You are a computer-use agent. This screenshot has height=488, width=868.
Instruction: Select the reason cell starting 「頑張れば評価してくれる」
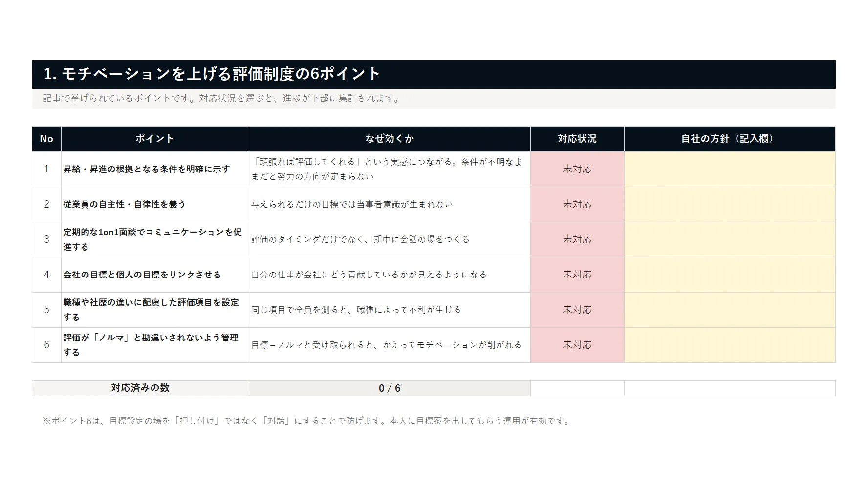click(x=390, y=169)
